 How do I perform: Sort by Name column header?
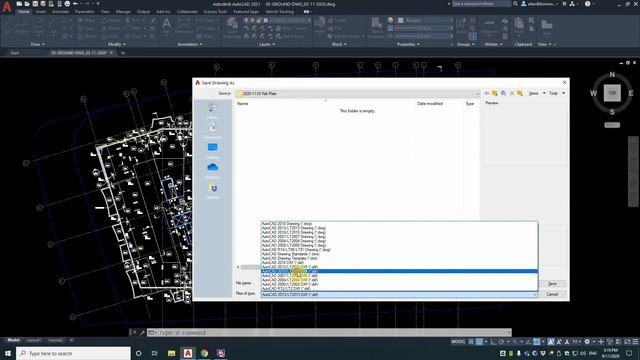pos(242,104)
